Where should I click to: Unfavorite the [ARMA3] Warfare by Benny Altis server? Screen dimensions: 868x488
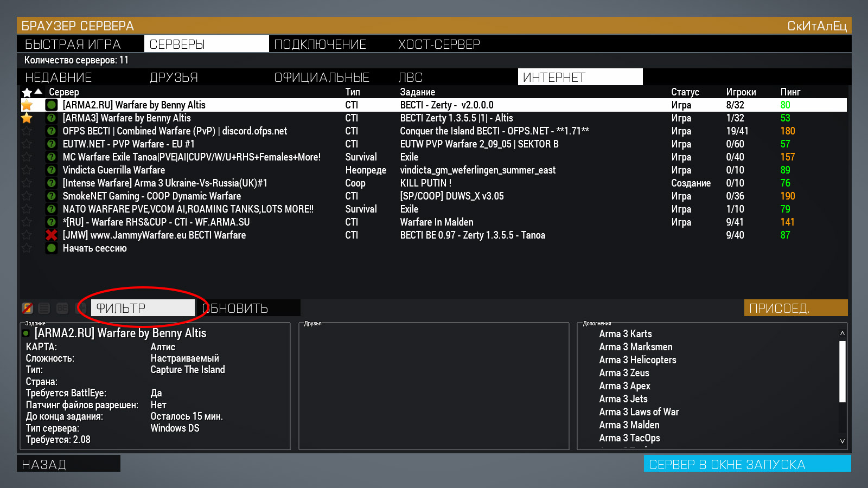click(27, 118)
